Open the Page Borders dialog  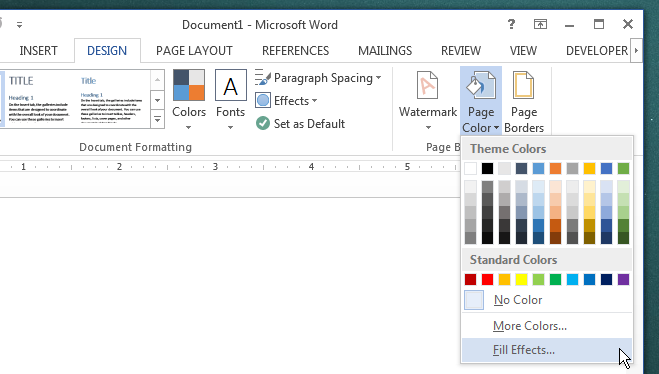click(x=524, y=101)
